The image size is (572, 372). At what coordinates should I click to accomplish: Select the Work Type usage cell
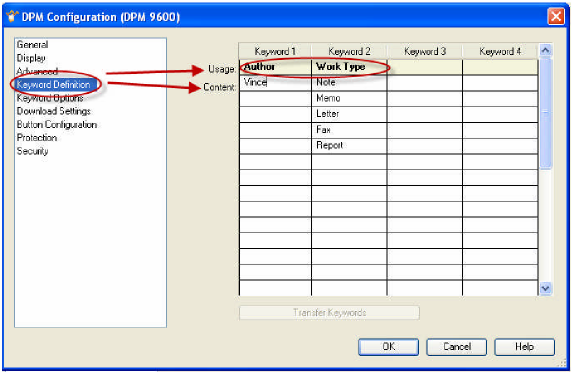[349, 67]
